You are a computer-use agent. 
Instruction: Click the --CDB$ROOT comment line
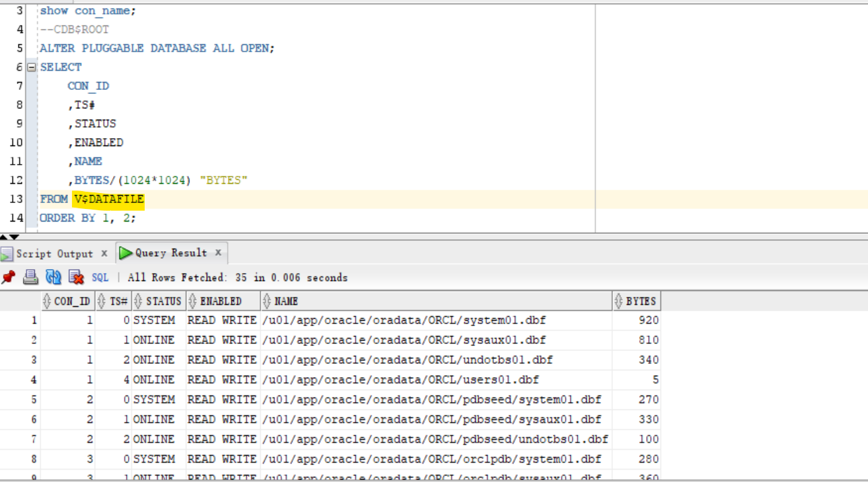pyautogui.click(x=74, y=29)
